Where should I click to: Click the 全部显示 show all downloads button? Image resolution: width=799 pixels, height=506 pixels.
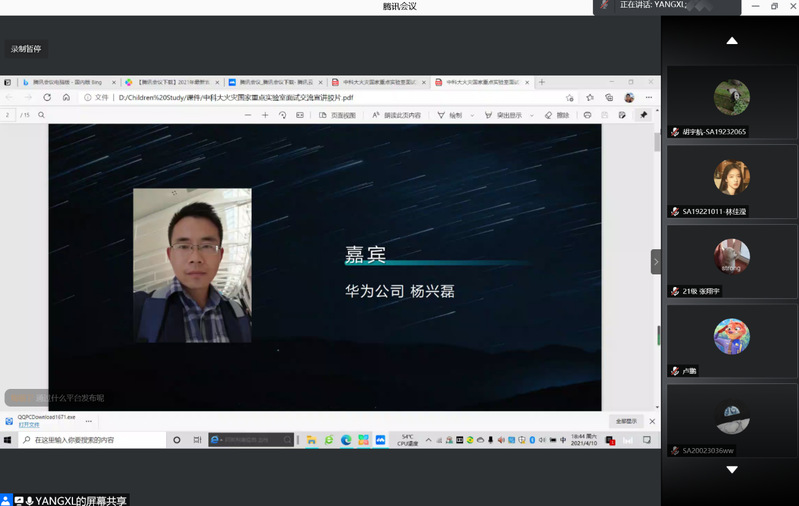pyautogui.click(x=626, y=421)
